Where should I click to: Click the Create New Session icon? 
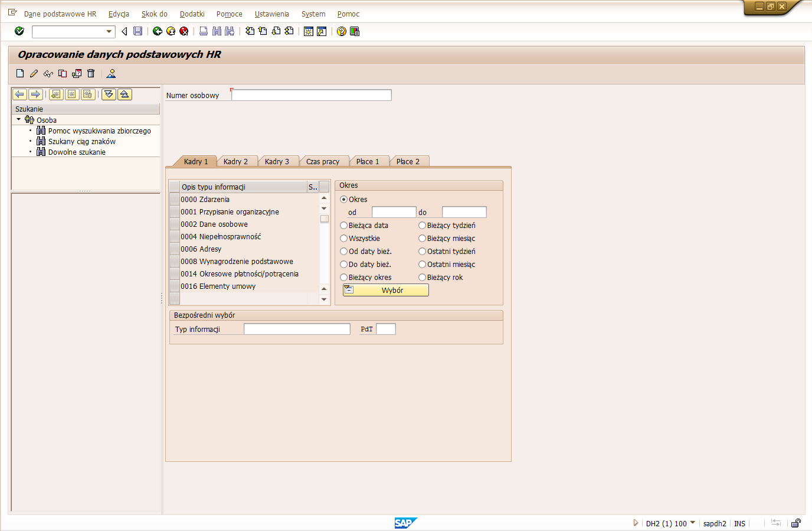click(309, 31)
